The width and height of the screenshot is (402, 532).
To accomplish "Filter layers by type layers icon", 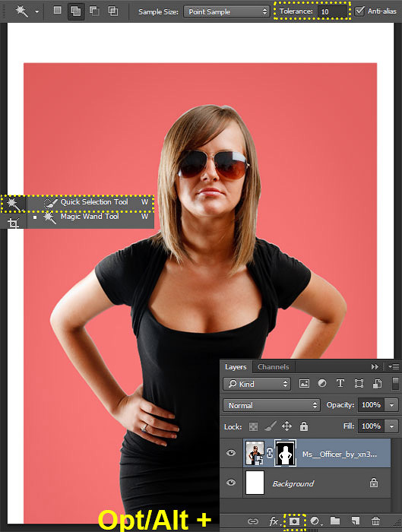I will coord(340,383).
